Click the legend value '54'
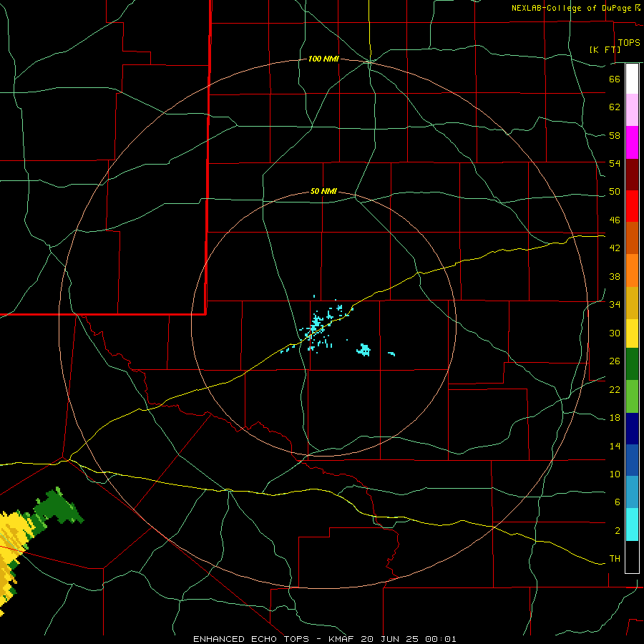644x644 pixels. coord(615,163)
